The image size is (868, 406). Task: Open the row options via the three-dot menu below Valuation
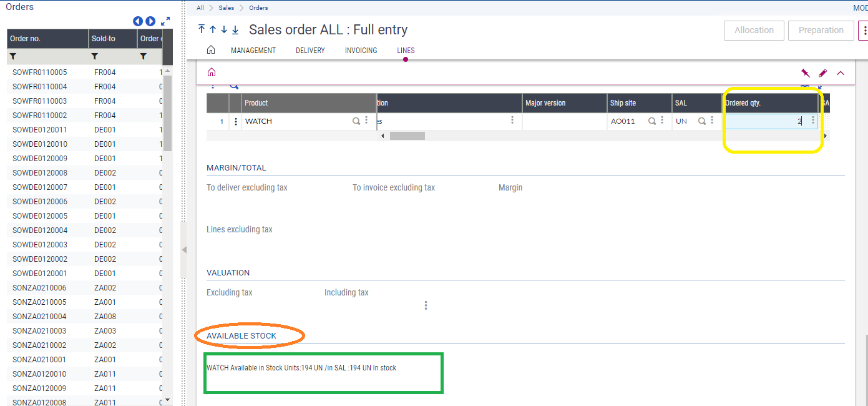(x=426, y=305)
